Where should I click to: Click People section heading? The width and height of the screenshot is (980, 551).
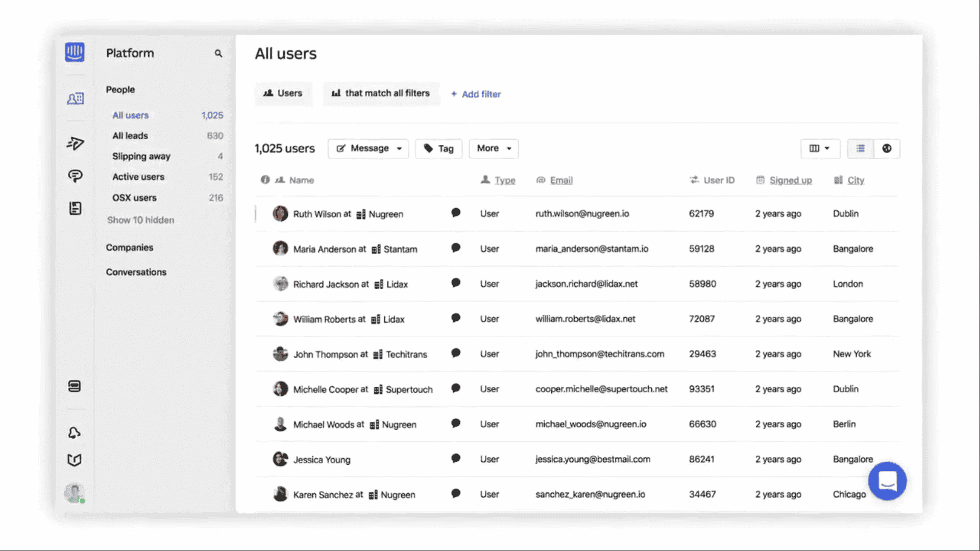120,89
